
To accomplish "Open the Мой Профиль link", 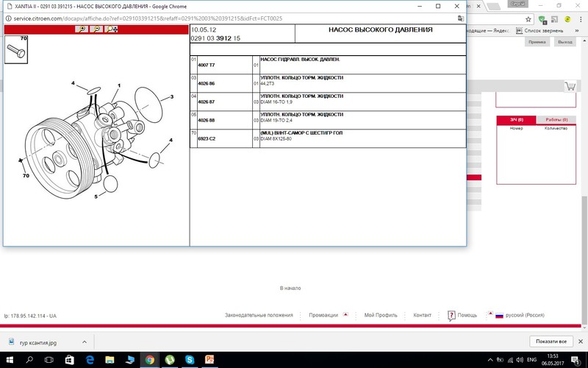I will (x=380, y=315).
